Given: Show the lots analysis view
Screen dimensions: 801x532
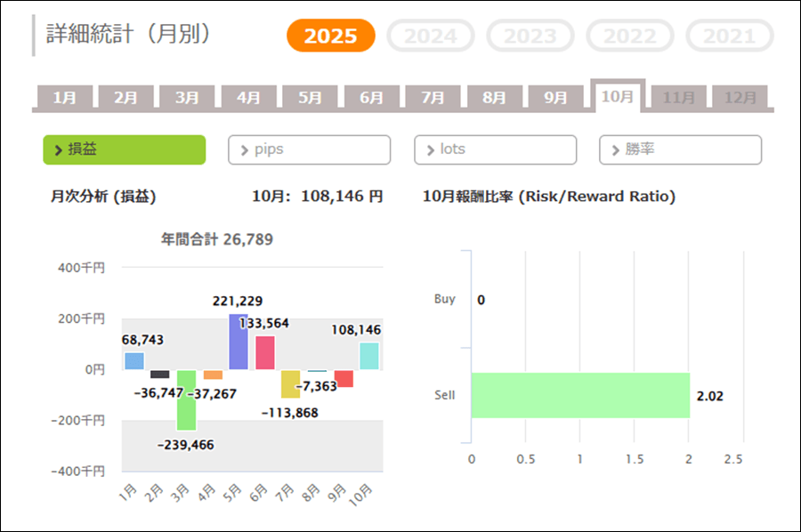Looking at the screenshot, I should click(495, 149).
